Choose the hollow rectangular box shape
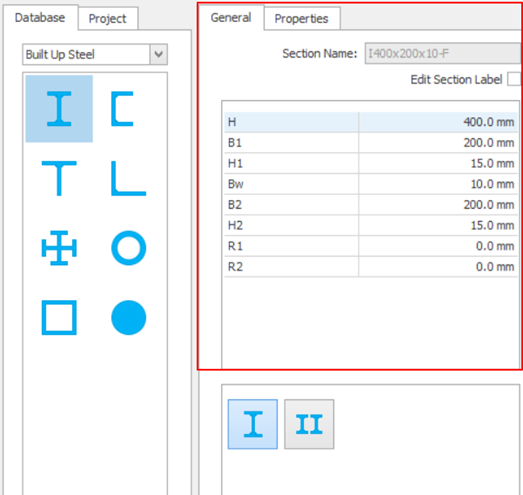This screenshot has height=495, width=523. pyautogui.click(x=59, y=318)
